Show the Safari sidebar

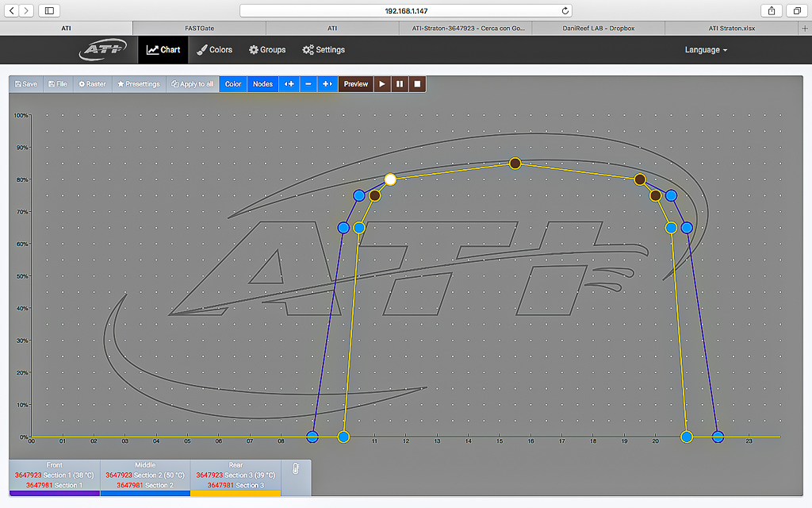tap(49, 10)
